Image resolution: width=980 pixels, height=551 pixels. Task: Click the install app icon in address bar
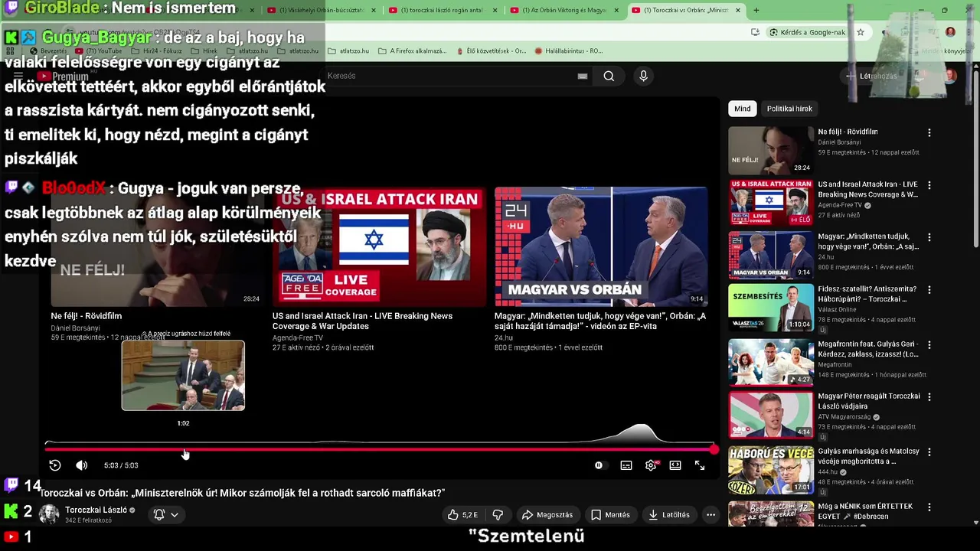[x=756, y=32]
